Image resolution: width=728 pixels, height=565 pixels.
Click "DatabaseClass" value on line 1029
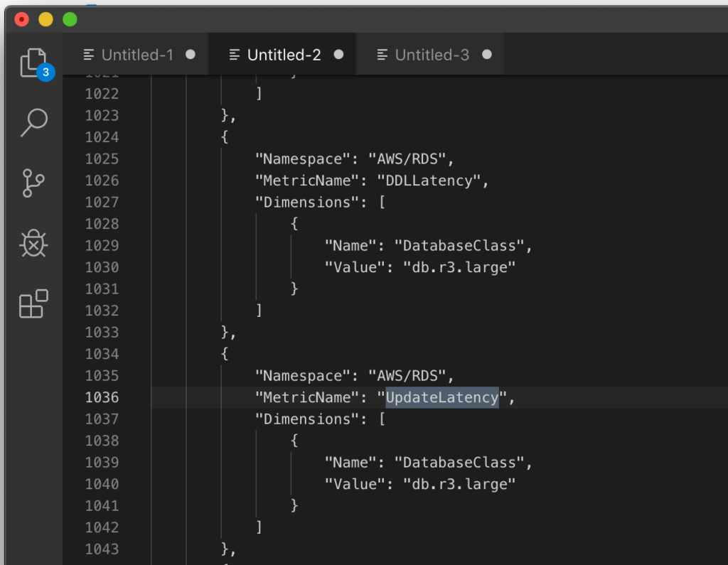click(x=459, y=246)
